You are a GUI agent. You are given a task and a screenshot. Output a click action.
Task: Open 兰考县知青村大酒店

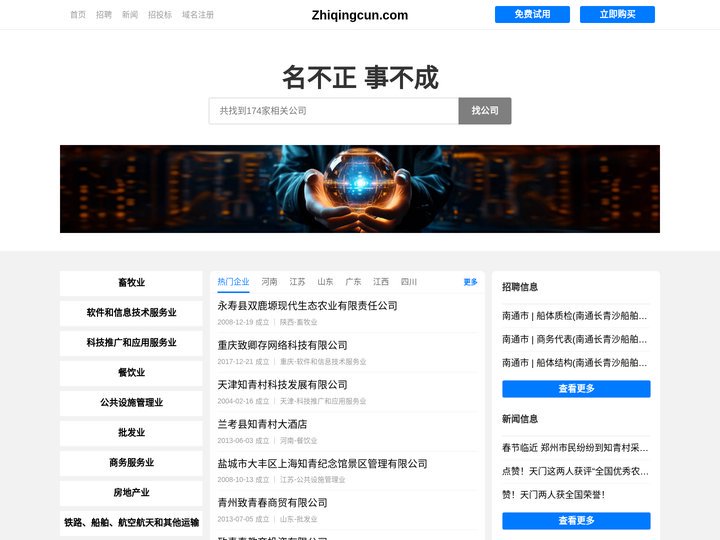click(262, 424)
